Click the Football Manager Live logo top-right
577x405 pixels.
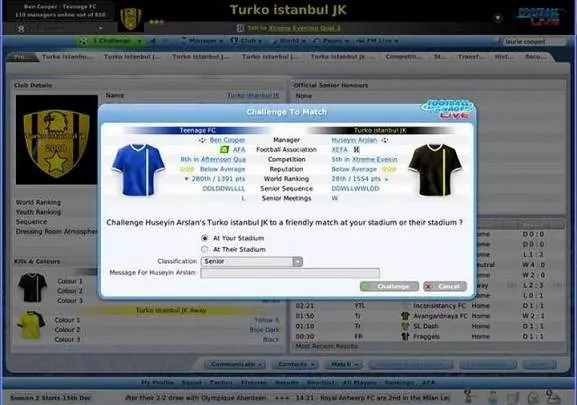538,17
